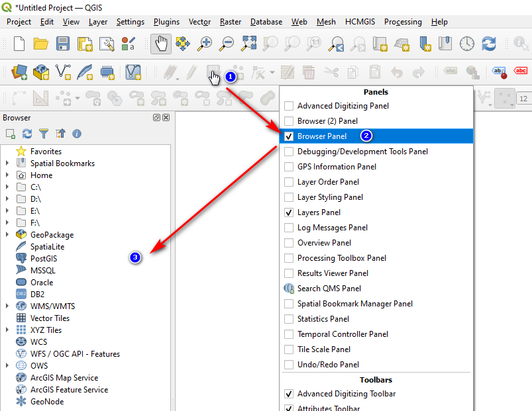Open the Plugins menu
Viewport: 532px width, 411px height.
tap(166, 22)
